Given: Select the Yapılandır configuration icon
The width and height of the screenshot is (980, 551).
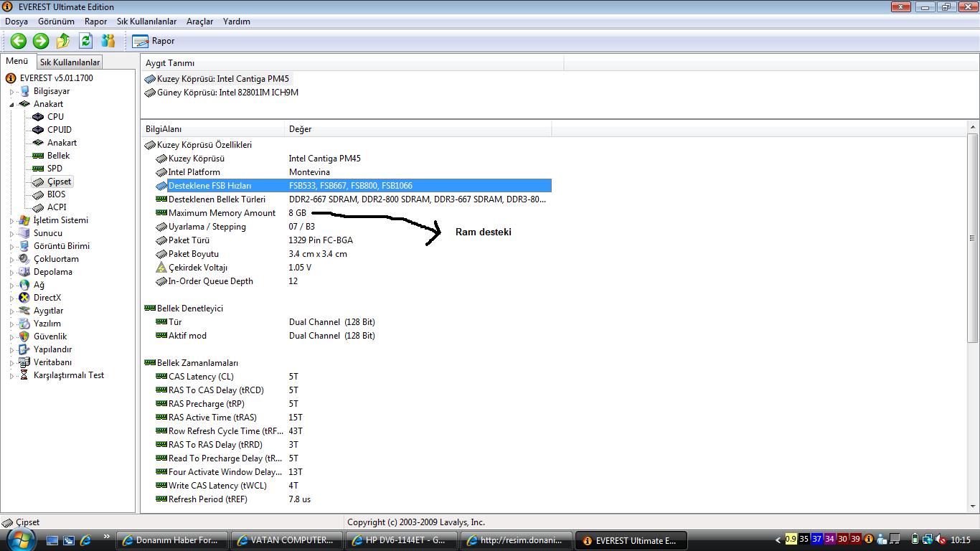Looking at the screenshot, I should (24, 349).
